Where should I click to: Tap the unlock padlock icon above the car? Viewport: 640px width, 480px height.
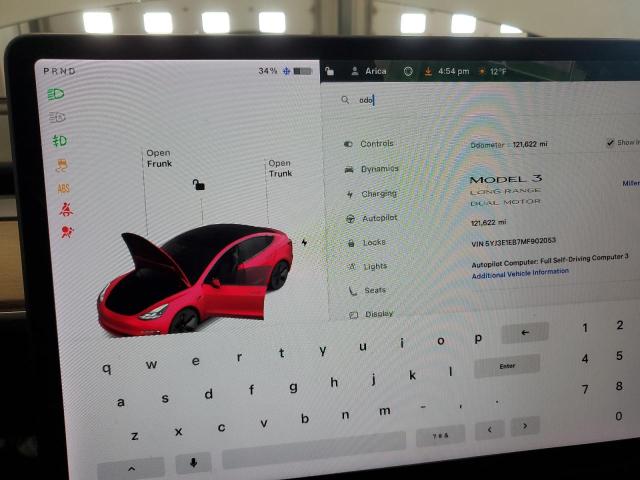coord(198,185)
